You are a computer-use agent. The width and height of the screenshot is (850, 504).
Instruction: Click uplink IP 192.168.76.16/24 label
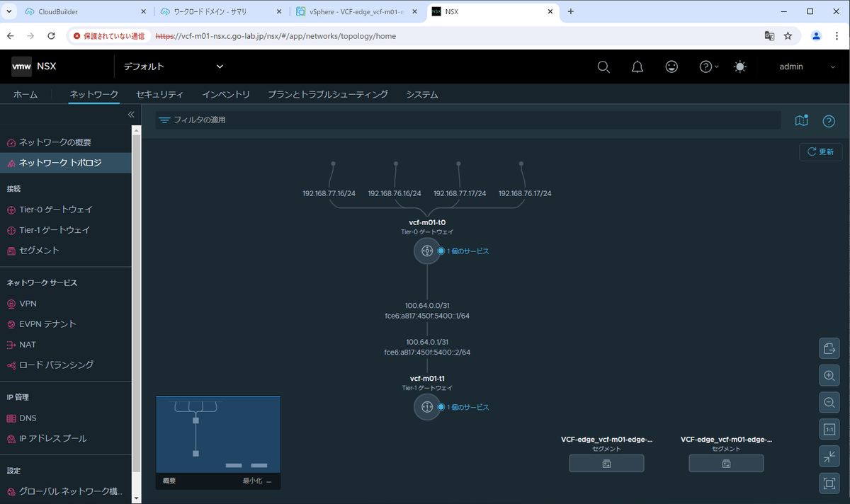click(x=395, y=193)
